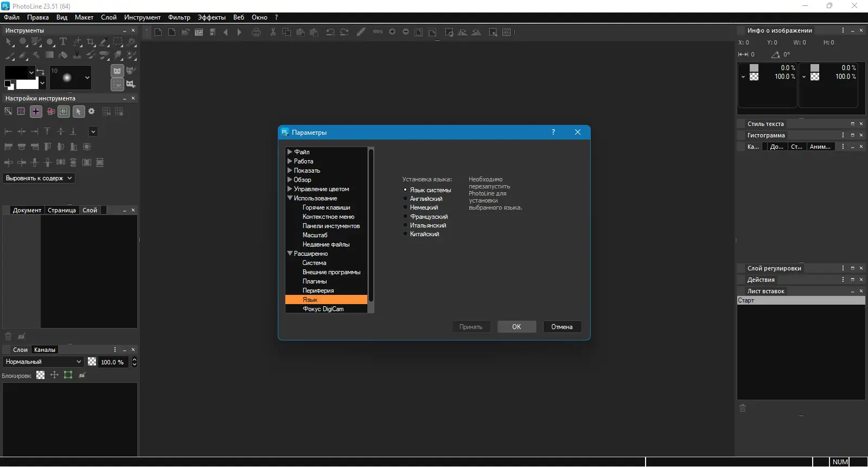This screenshot has height=467, width=868.
Task: Click the Отмена button
Action: tap(562, 327)
